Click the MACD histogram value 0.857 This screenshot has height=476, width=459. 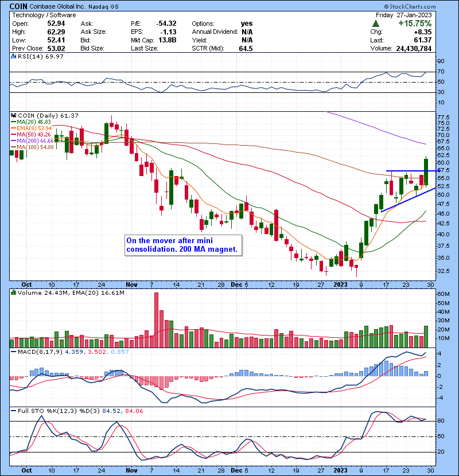click(x=120, y=352)
